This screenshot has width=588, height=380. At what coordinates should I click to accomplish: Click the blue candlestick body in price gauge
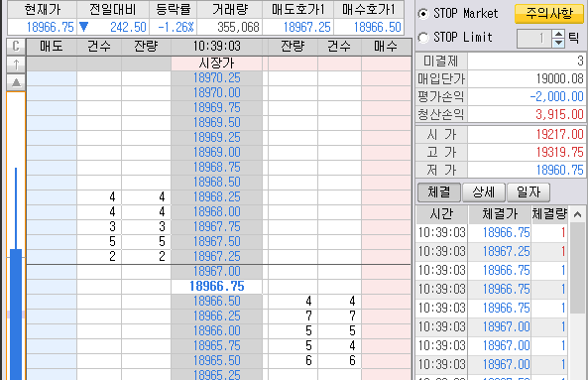tap(16, 315)
